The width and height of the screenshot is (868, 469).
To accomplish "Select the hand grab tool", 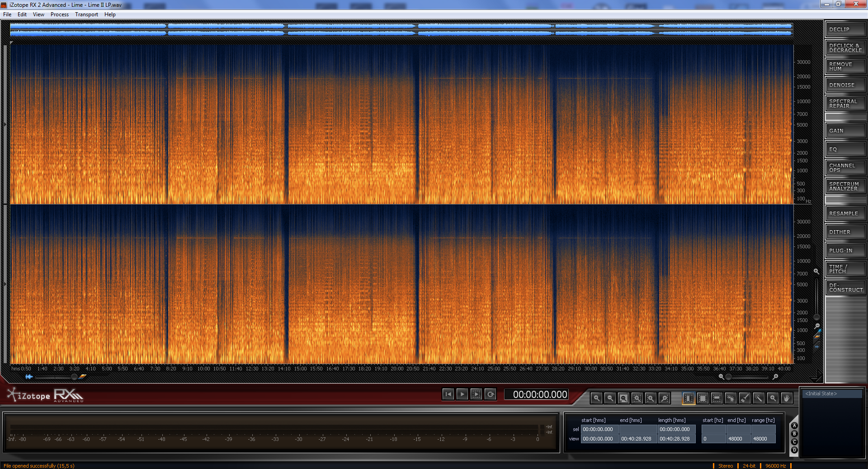I will pos(787,398).
